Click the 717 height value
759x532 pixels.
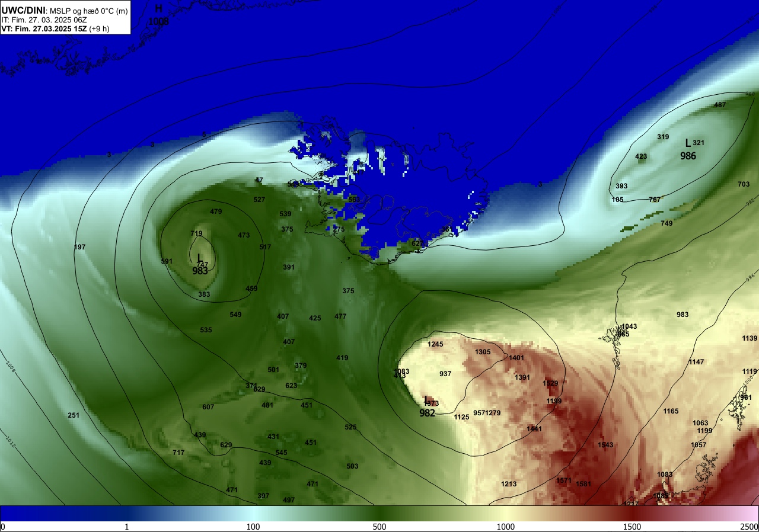pos(178,453)
